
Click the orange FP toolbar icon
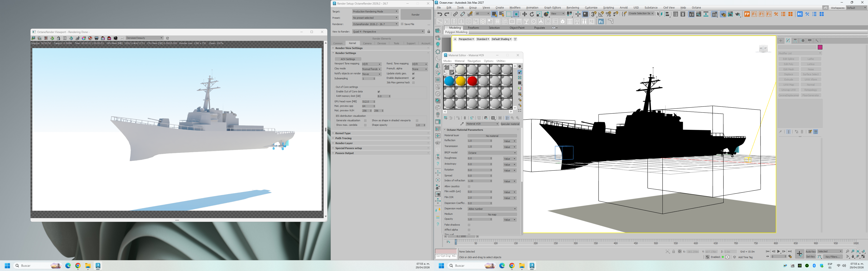(747, 14)
